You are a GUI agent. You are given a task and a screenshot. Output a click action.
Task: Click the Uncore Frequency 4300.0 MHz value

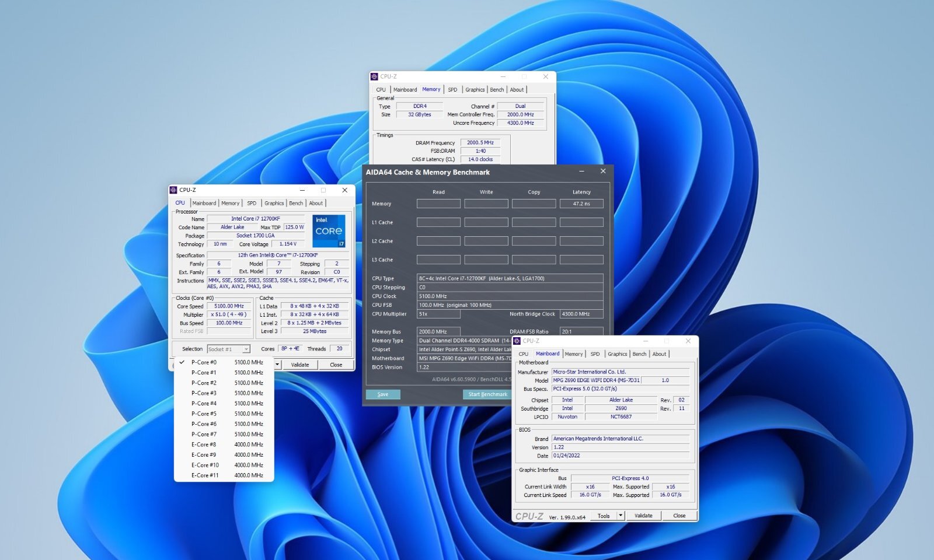click(x=521, y=123)
